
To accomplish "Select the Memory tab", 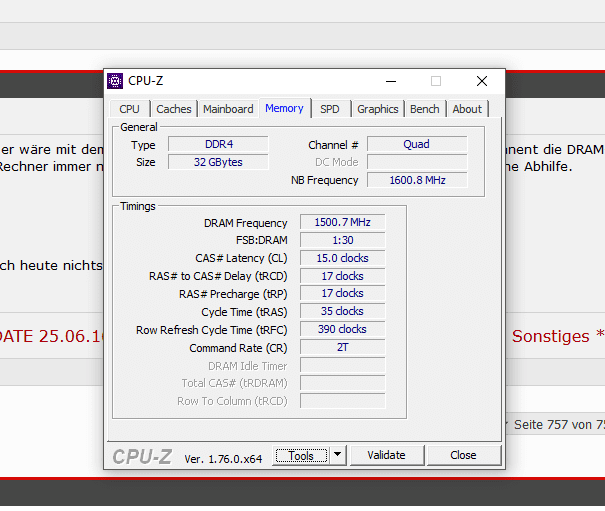I will [284, 108].
